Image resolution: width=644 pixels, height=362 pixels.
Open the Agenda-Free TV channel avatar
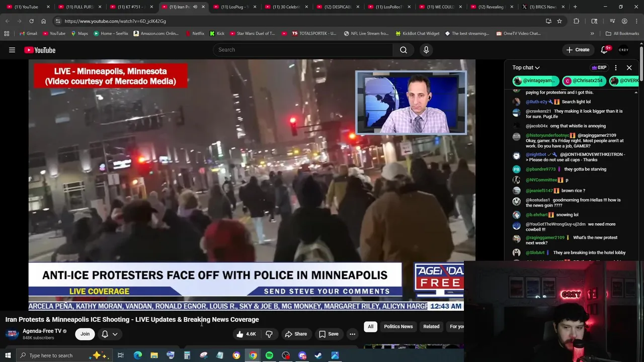pyautogui.click(x=12, y=334)
